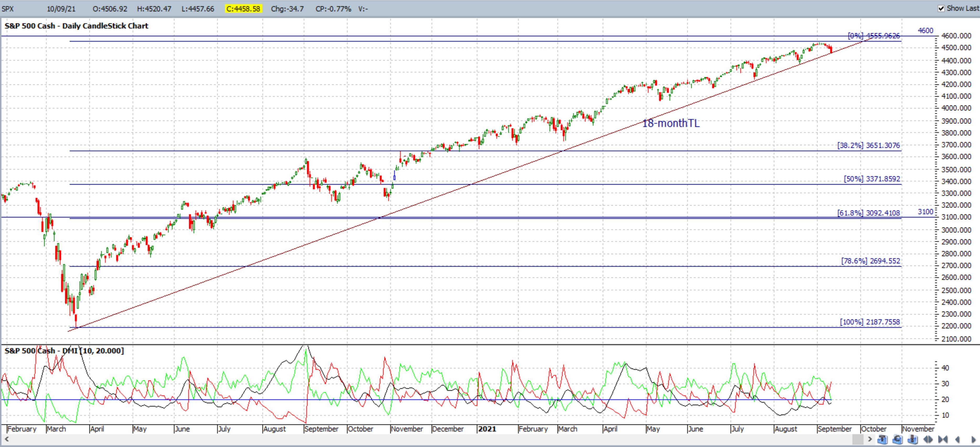980x447 pixels.
Task: Click the September 2021 label on time axis
Action: (835, 429)
